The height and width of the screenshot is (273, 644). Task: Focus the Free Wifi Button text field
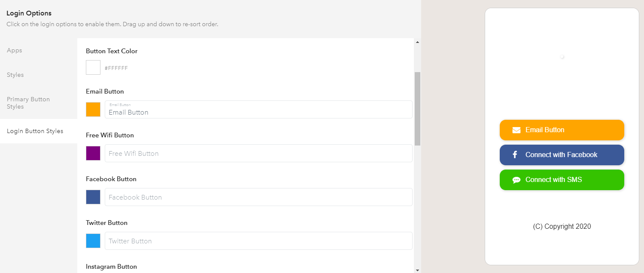coord(258,153)
